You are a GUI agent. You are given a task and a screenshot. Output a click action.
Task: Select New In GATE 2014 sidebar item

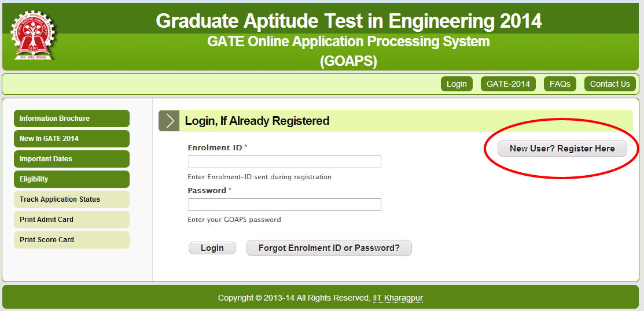tap(72, 139)
